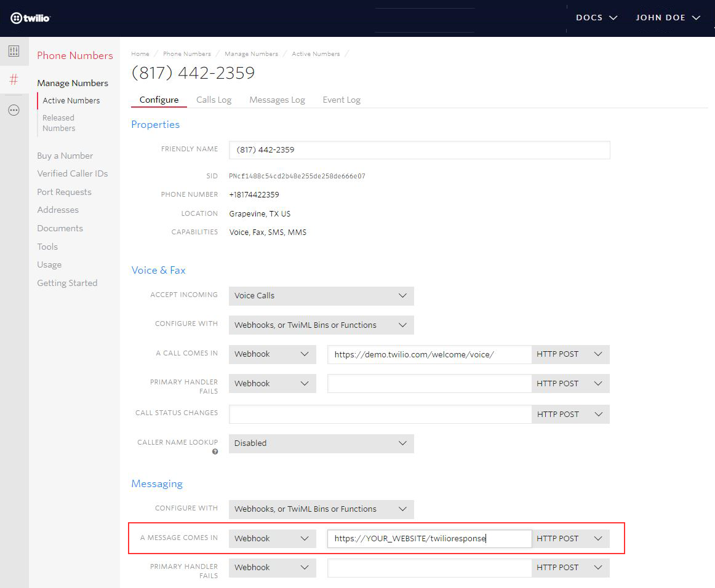Open Voice & Fax Configure With dropdown
Viewport: 715px width, 588px height.
pos(321,325)
